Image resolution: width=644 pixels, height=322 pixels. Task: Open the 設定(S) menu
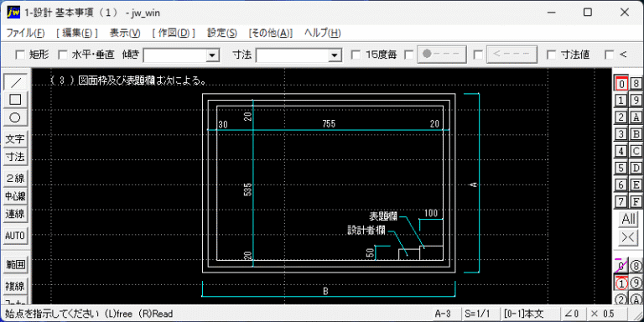click(222, 33)
